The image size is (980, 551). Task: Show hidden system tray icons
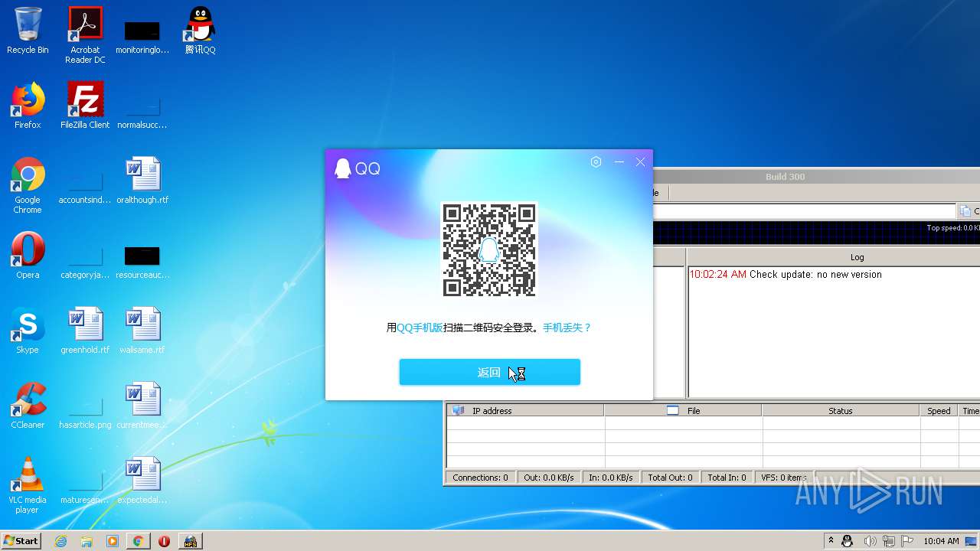point(831,541)
